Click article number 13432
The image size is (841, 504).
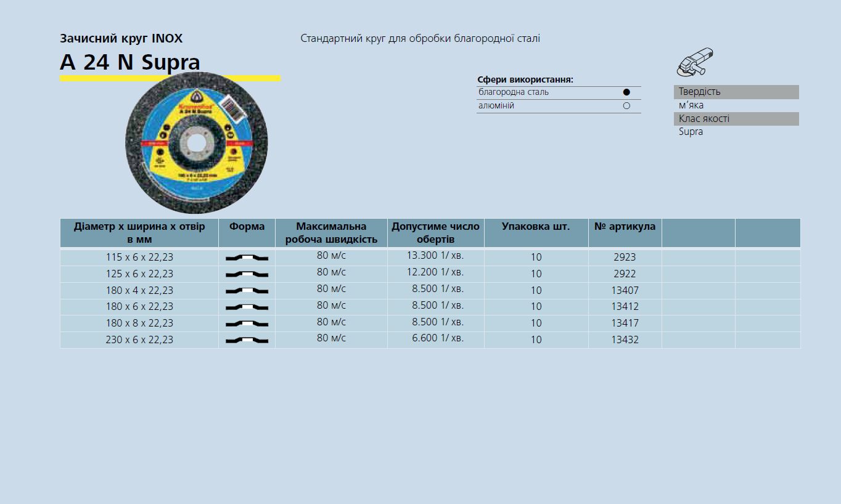click(x=625, y=340)
